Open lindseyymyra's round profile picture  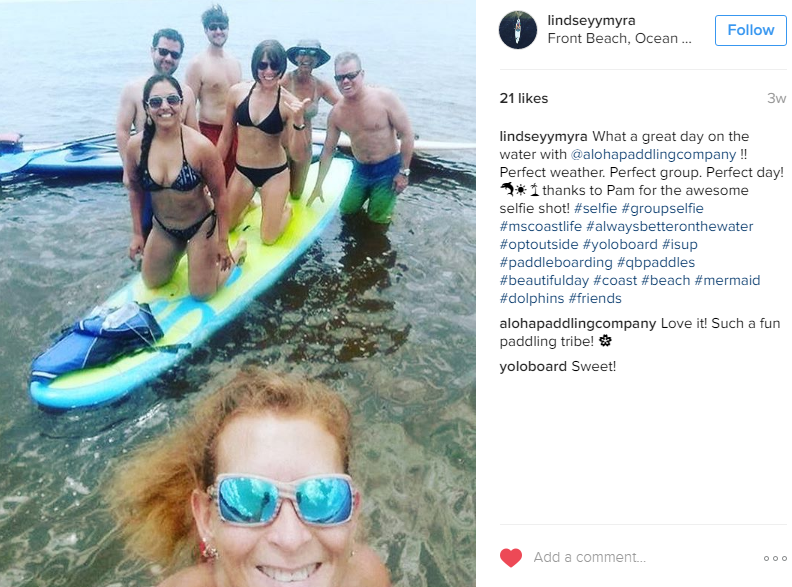tap(518, 30)
